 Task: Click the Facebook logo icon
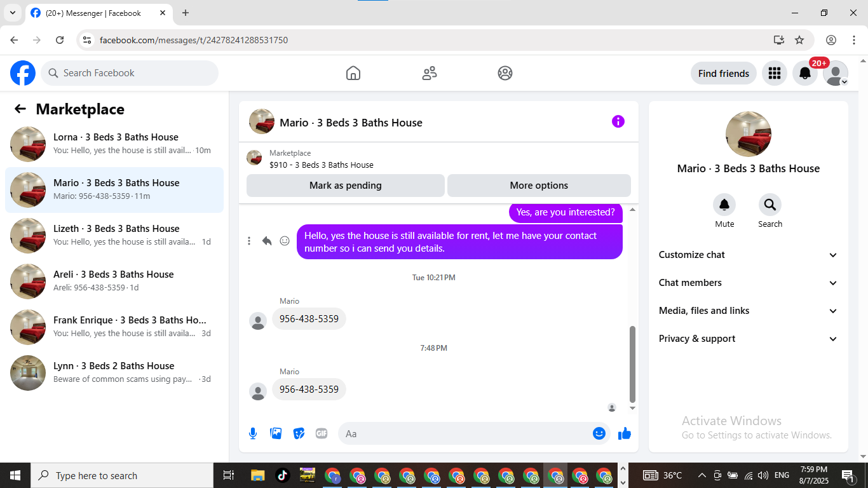pos(23,73)
